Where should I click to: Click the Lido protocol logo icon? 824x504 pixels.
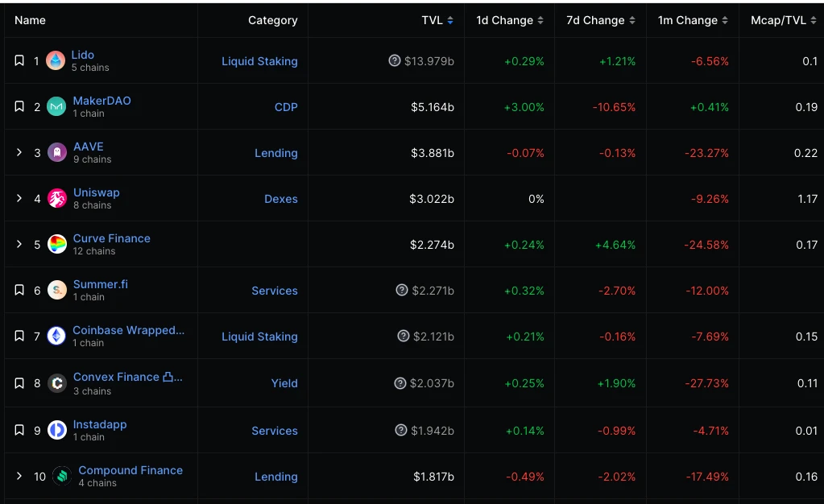click(x=56, y=61)
